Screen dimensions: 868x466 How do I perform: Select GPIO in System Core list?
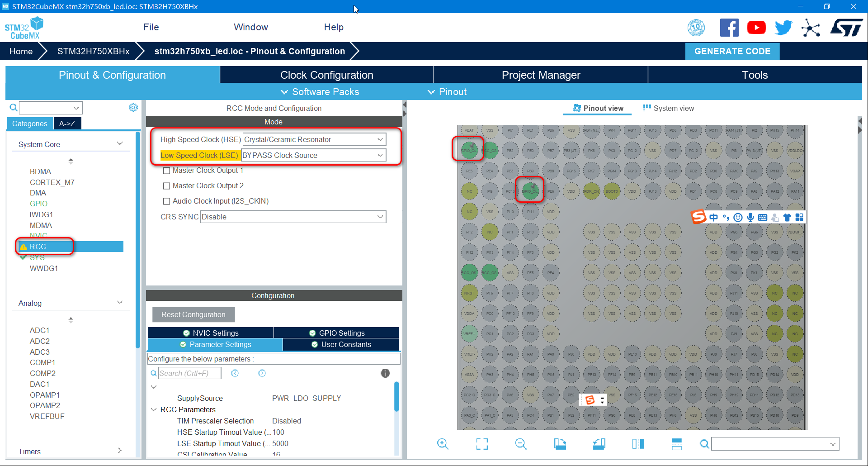click(x=39, y=204)
